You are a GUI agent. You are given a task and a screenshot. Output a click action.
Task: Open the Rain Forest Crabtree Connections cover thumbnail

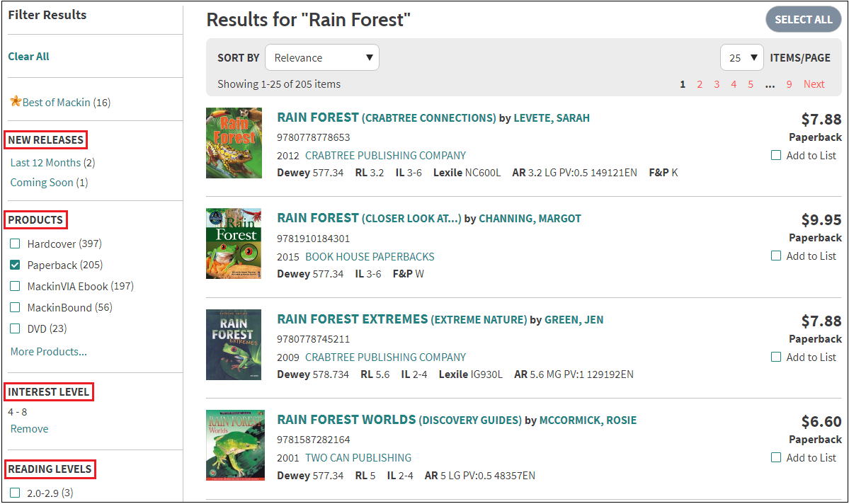click(x=234, y=143)
